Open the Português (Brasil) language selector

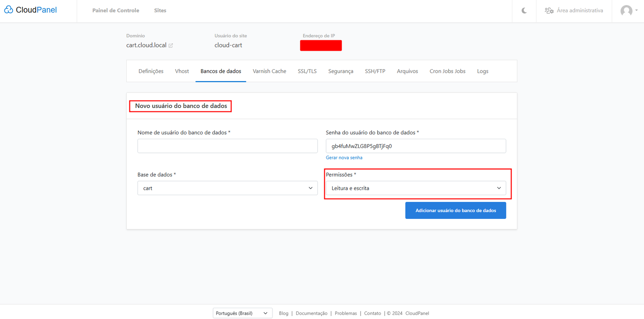242,313
